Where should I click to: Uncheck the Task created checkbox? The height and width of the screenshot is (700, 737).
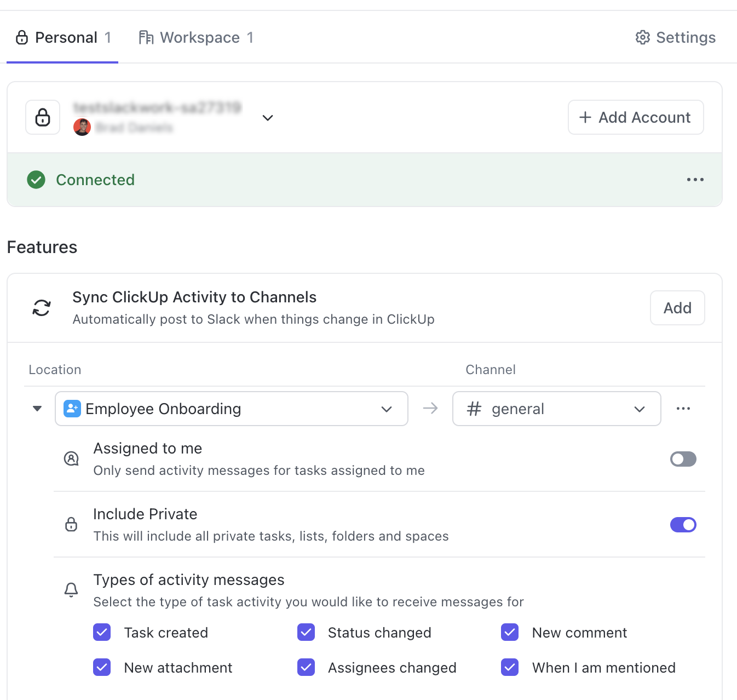click(102, 632)
